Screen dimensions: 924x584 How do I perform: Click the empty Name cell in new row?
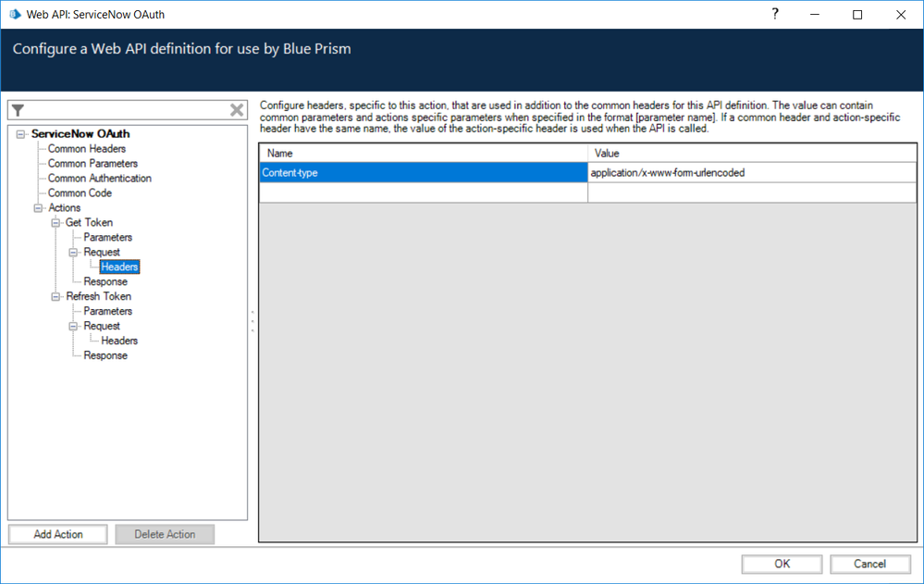(x=424, y=193)
